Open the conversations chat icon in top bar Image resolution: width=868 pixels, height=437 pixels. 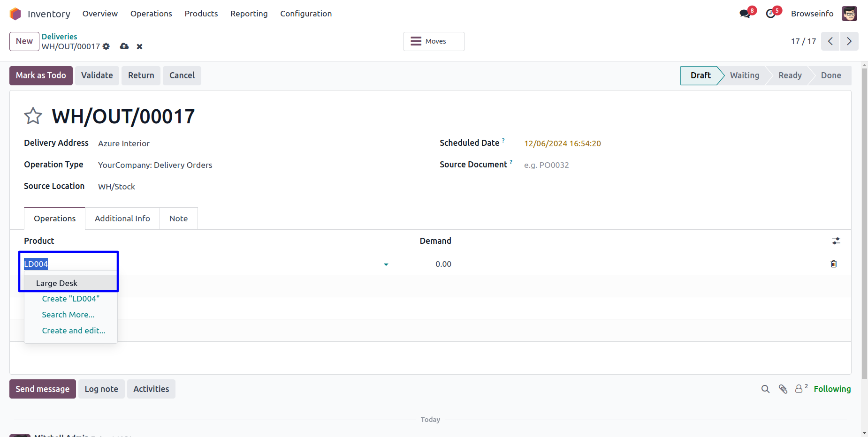pyautogui.click(x=745, y=14)
